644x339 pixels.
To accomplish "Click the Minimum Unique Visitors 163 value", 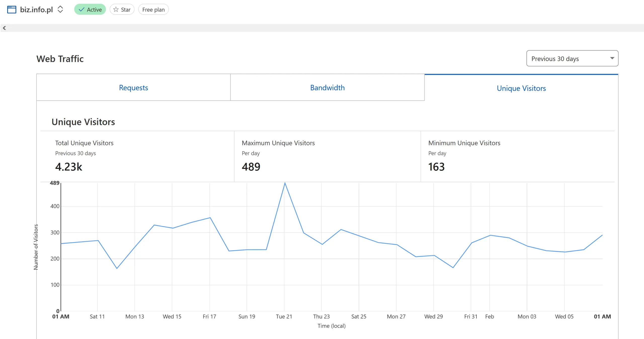I will pyautogui.click(x=436, y=167).
